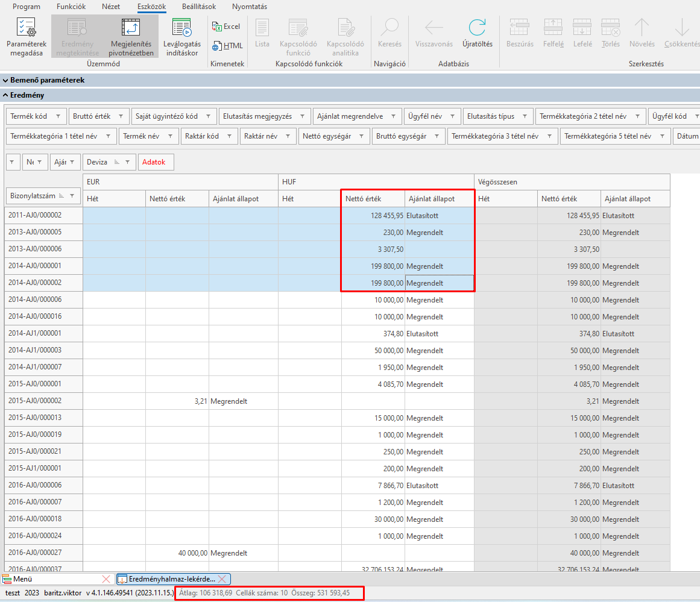
Task: Toggle Megjelenítés pivotnézetben mode
Action: pyautogui.click(x=131, y=37)
